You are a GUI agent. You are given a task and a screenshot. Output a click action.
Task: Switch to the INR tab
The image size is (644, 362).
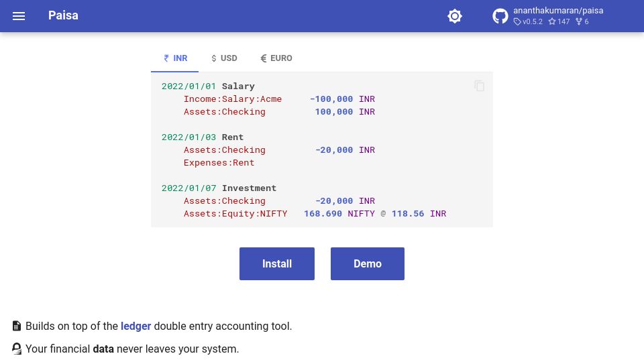[175, 58]
